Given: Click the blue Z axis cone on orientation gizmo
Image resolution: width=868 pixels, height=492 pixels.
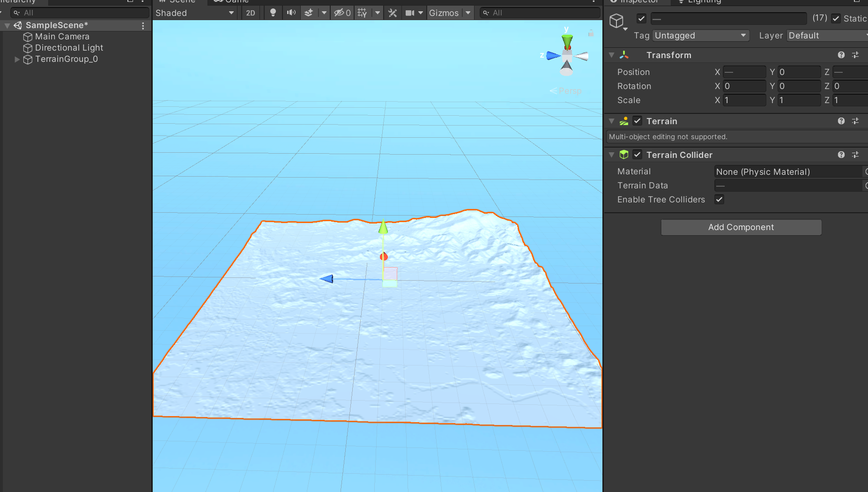Looking at the screenshot, I should (x=553, y=56).
